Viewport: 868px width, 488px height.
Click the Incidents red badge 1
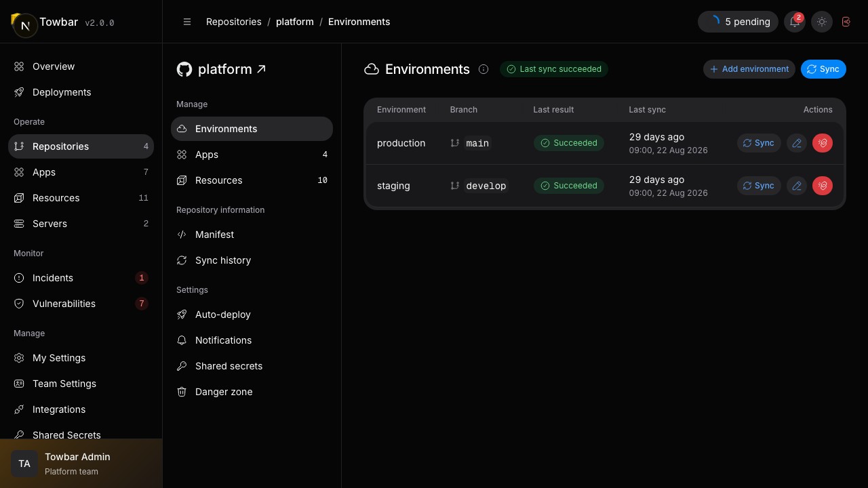click(x=141, y=278)
